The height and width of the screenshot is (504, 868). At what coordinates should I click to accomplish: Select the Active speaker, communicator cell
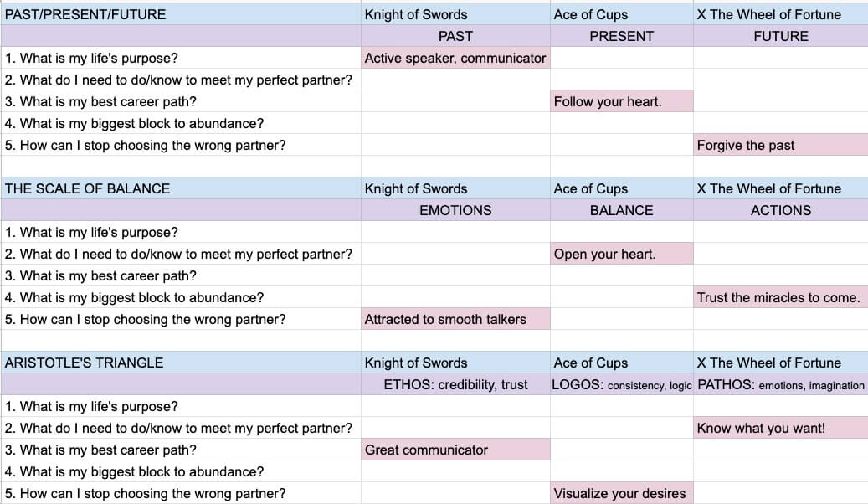(455, 58)
